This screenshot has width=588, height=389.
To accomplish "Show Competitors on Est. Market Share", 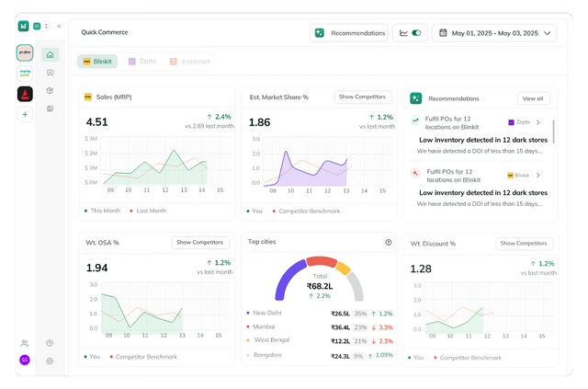I will (363, 97).
